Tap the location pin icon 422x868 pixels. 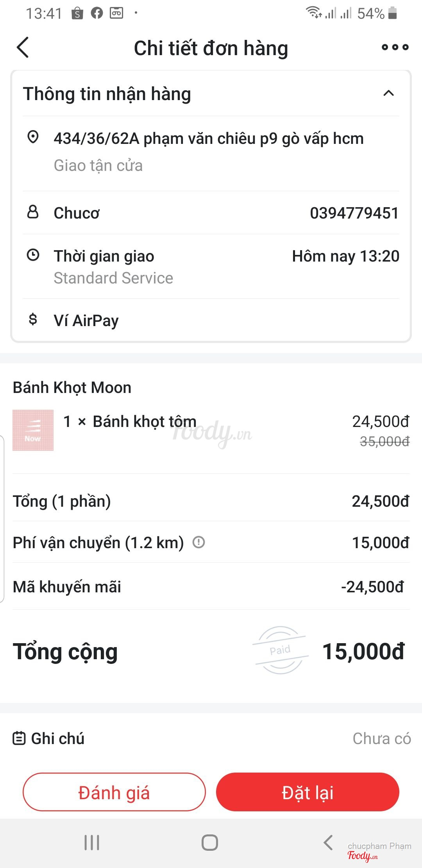click(x=33, y=137)
